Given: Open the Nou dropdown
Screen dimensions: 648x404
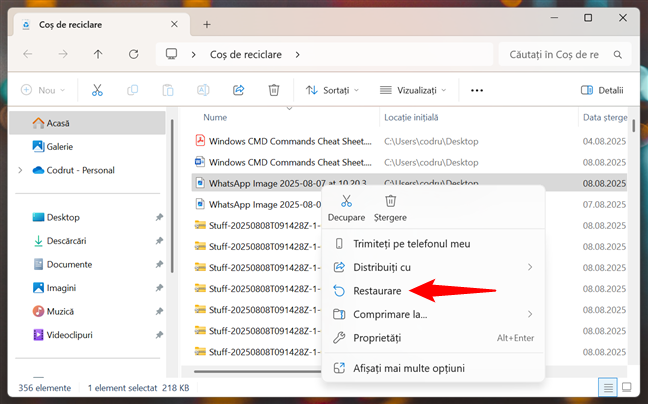Looking at the screenshot, I should (x=43, y=90).
